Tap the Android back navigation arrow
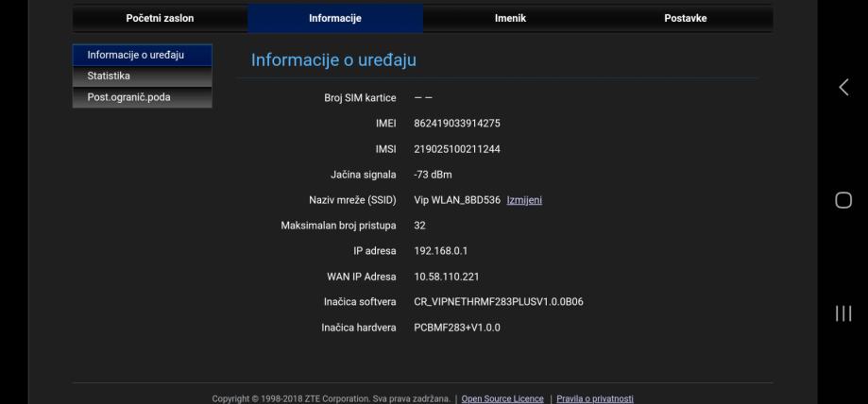The image size is (868, 404). (843, 88)
